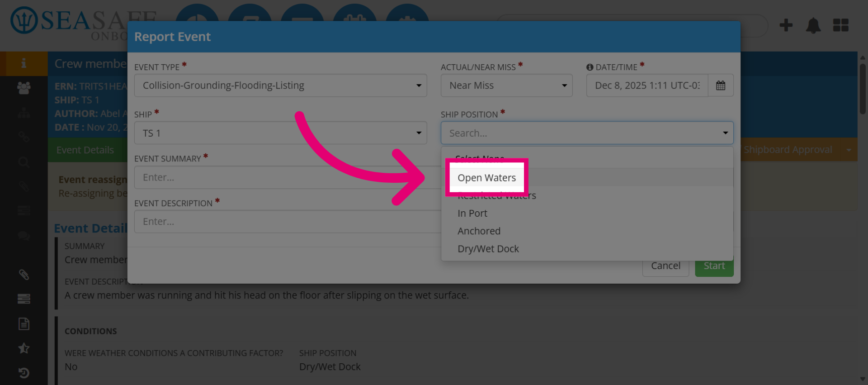Image resolution: width=868 pixels, height=385 pixels.
Task: Click the search magnifier icon in sidebar
Action: coord(24,162)
